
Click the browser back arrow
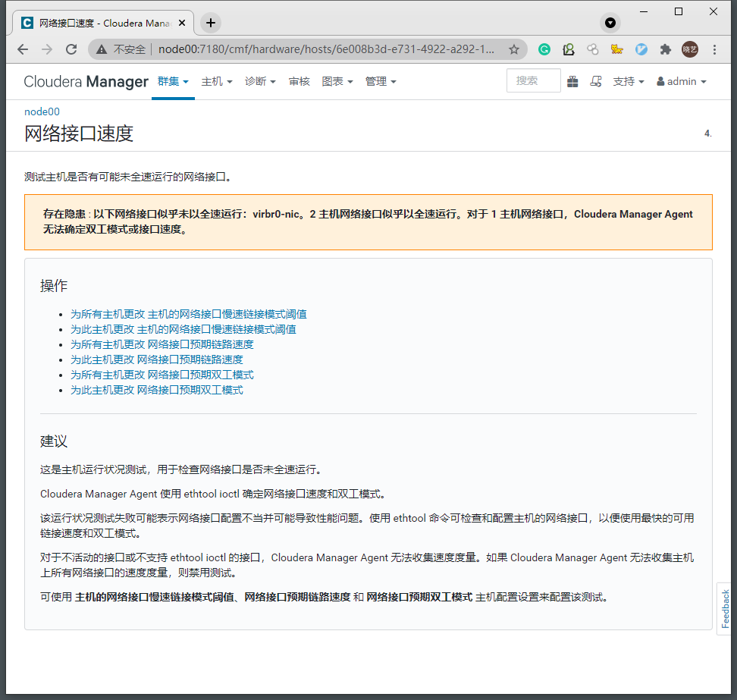[23, 49]
